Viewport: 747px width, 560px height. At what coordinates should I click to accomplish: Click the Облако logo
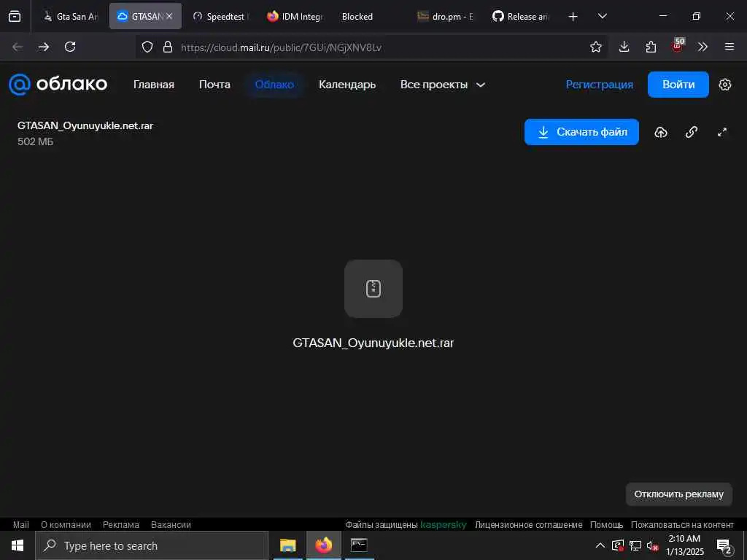(x=58, y=85)
